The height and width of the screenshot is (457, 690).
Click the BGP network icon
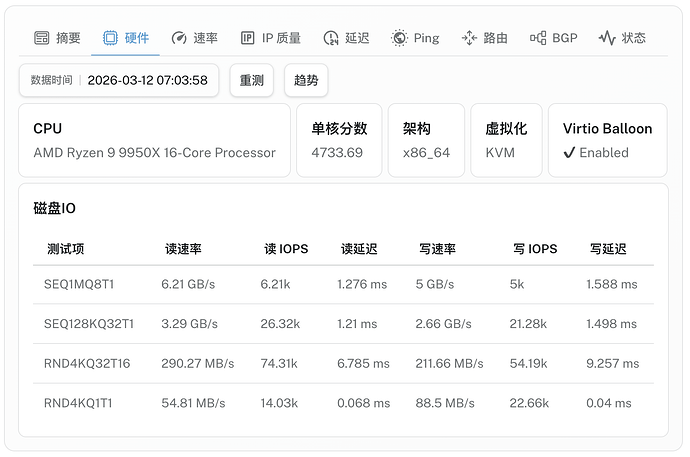538,38
